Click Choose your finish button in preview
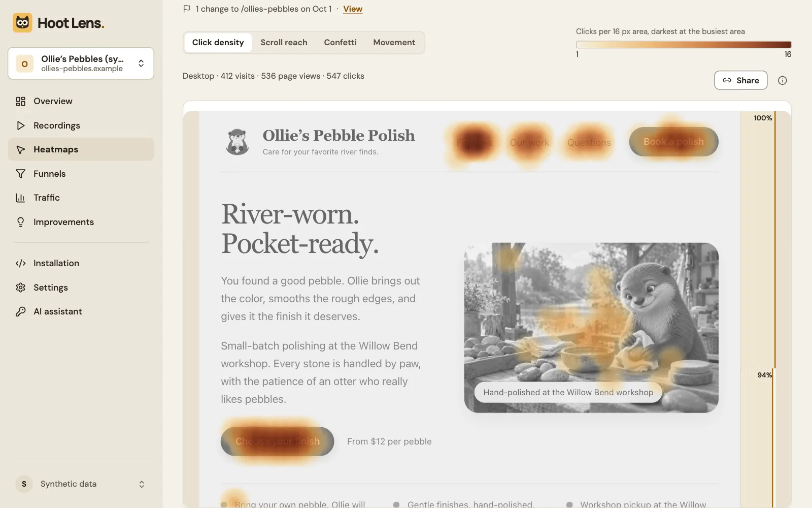Viewport: 812px width, 508px height. click(277, 441)
